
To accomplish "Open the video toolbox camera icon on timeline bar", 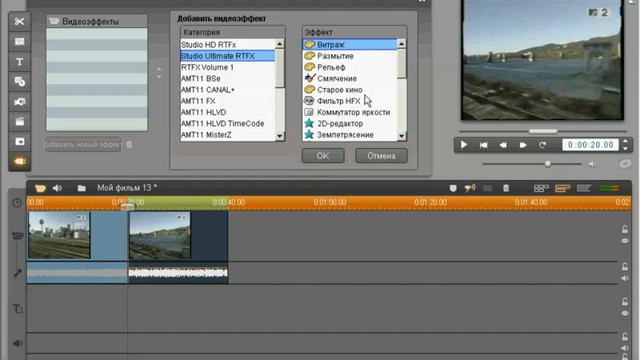I will click(40, 188).
